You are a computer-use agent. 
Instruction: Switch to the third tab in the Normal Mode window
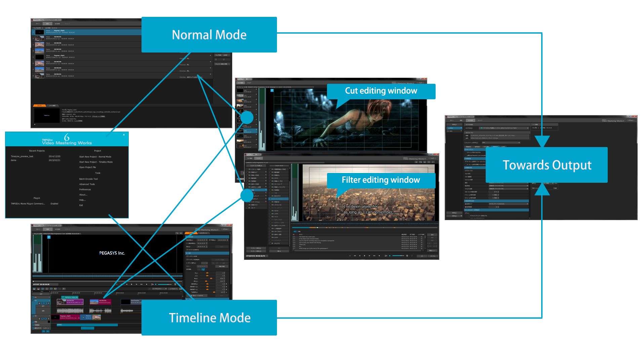point(57,24)
